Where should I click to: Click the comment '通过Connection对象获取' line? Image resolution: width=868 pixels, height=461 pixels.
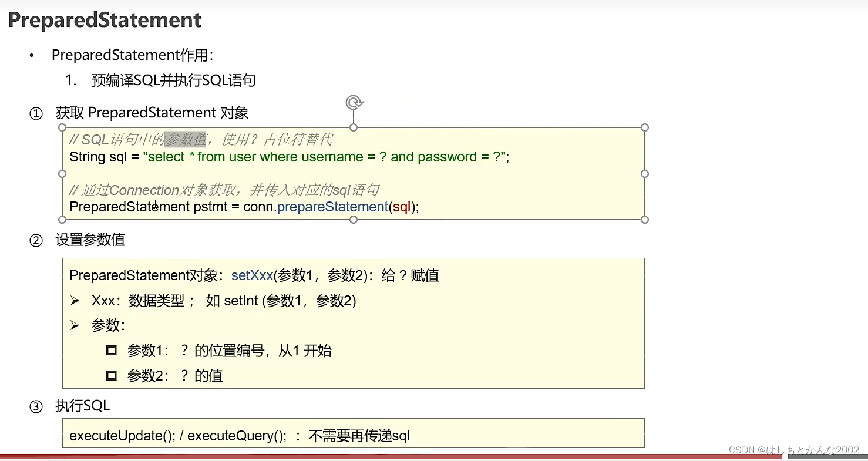point(224,190)
